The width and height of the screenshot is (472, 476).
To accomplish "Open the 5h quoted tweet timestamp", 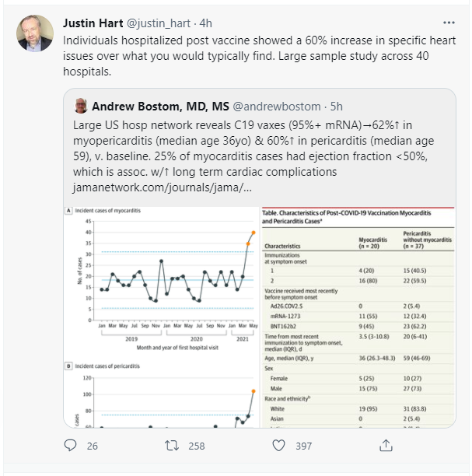I will point(337,107).
